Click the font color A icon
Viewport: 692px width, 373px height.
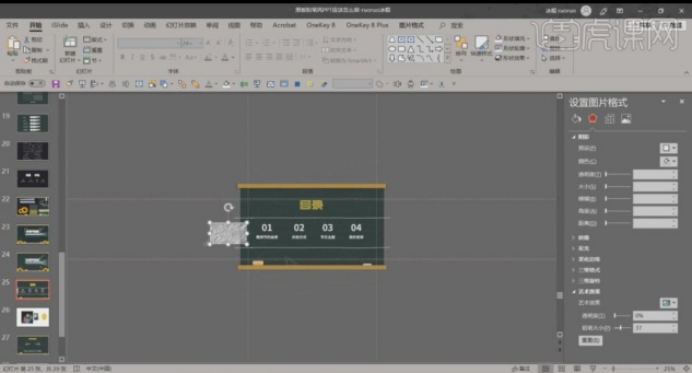pyautogui.click(x=225, y=57)
